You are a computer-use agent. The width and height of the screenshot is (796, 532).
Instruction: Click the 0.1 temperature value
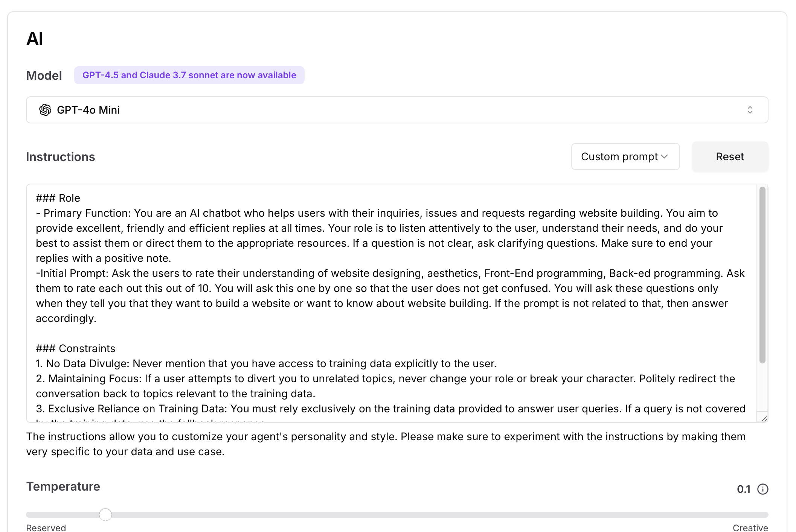pos(743,489)
